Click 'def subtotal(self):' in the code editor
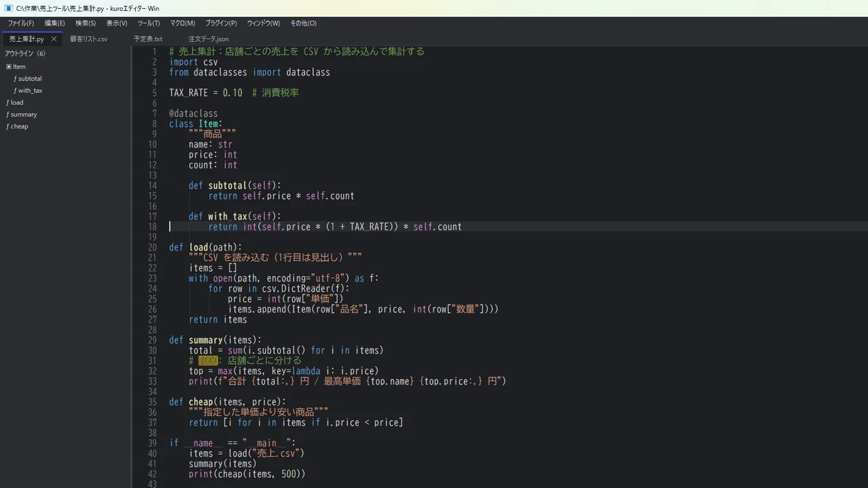This screenshot has width=868, height=488. coord(235,185)
